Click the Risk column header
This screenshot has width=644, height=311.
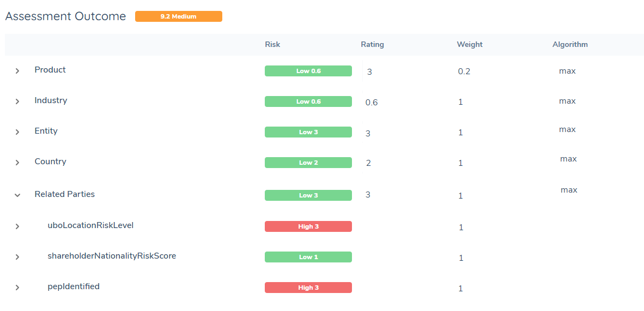point(272,45)
